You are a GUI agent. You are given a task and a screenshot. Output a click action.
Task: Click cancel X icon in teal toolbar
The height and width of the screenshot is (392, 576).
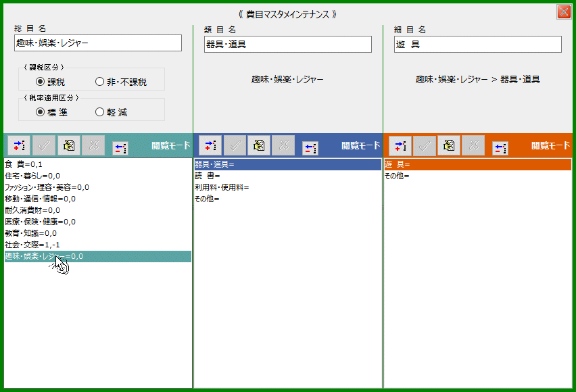[94, 145]
